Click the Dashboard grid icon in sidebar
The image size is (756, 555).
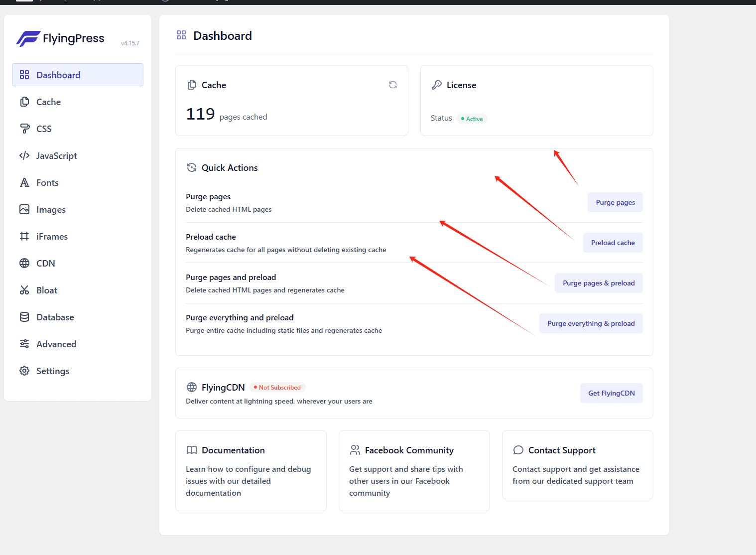pyautogui.click(x=24, y=75)
